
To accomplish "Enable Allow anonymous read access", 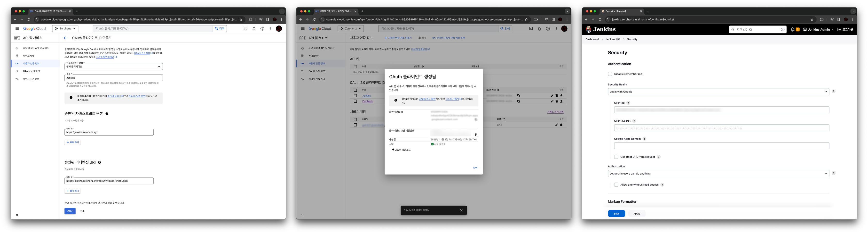I will tap(616, 185).
